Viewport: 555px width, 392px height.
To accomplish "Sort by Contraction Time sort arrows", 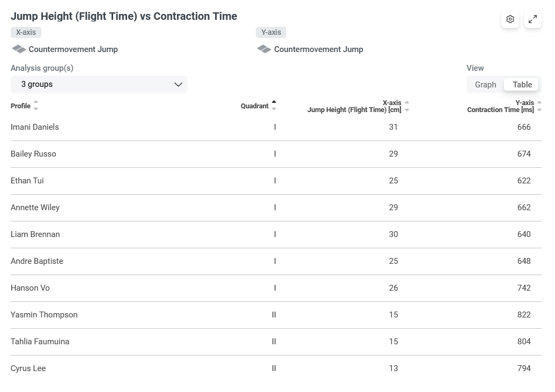I will click(539, 106).
